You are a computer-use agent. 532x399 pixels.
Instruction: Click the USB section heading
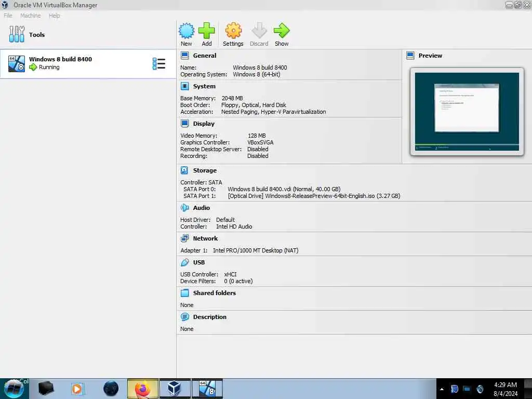coord(199,262)
